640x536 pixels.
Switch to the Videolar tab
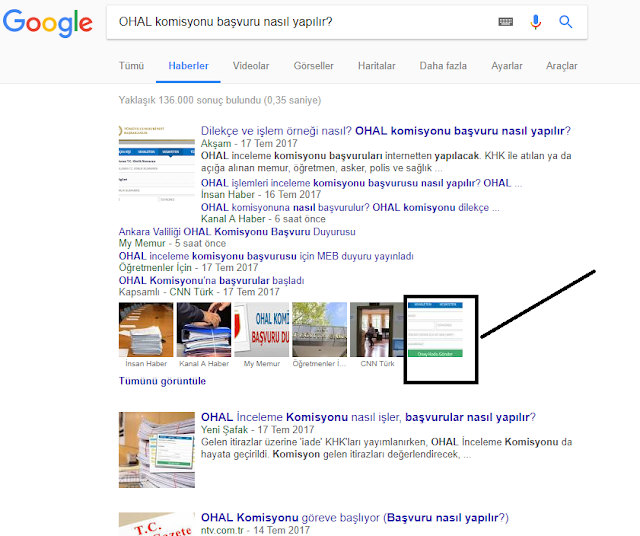click(x=251, y=66)
